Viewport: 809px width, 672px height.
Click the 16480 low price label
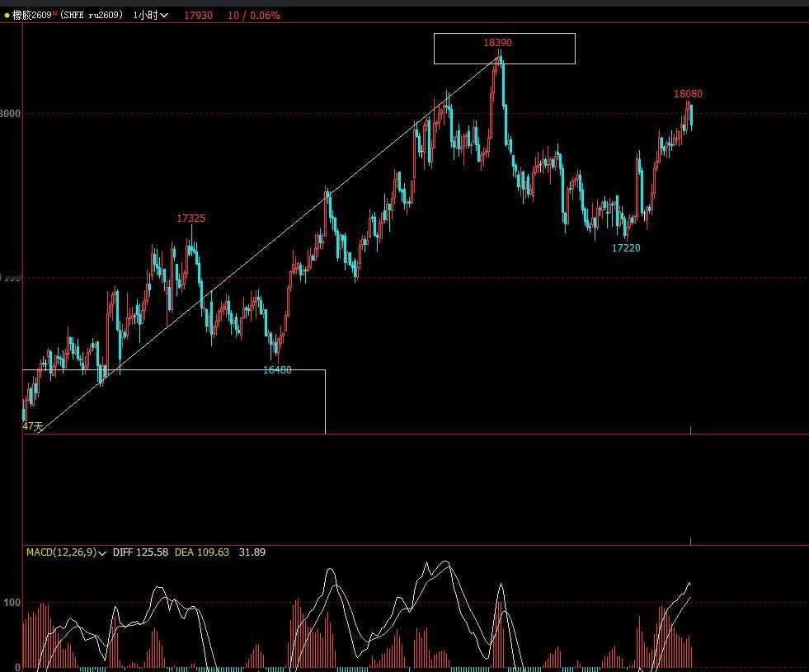pos(277,369)
